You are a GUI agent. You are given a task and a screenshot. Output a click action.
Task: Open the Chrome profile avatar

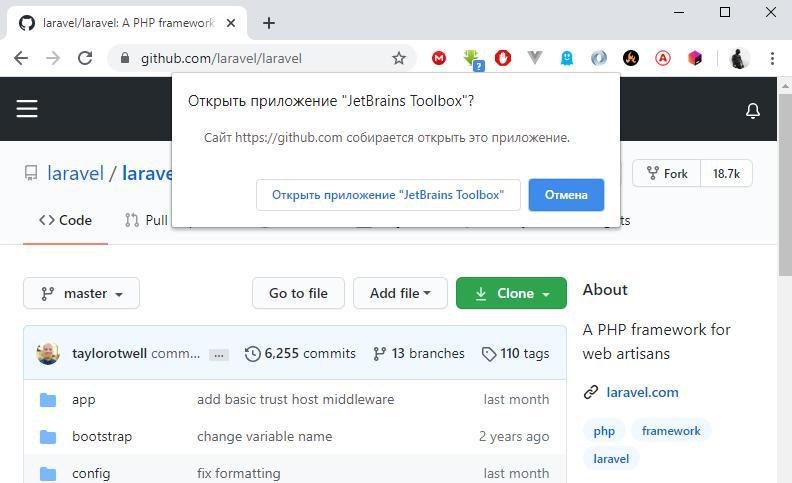point(739,58)
